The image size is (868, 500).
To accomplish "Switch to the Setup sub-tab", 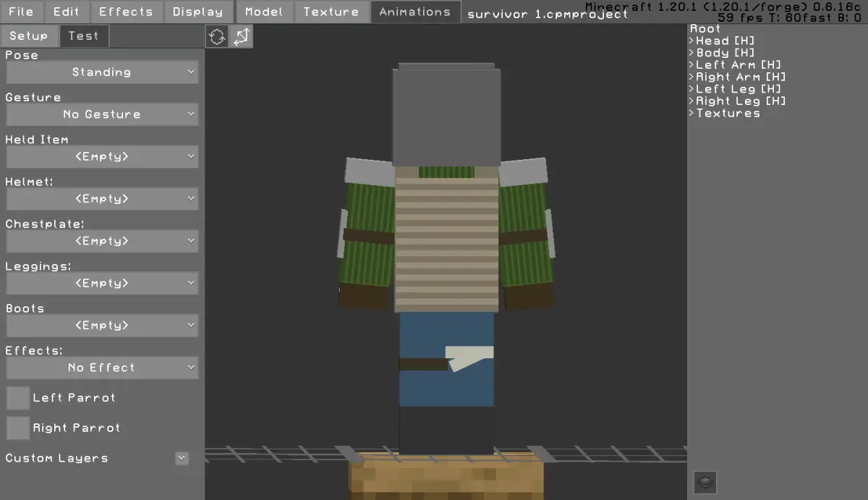I will pos(29,36).
